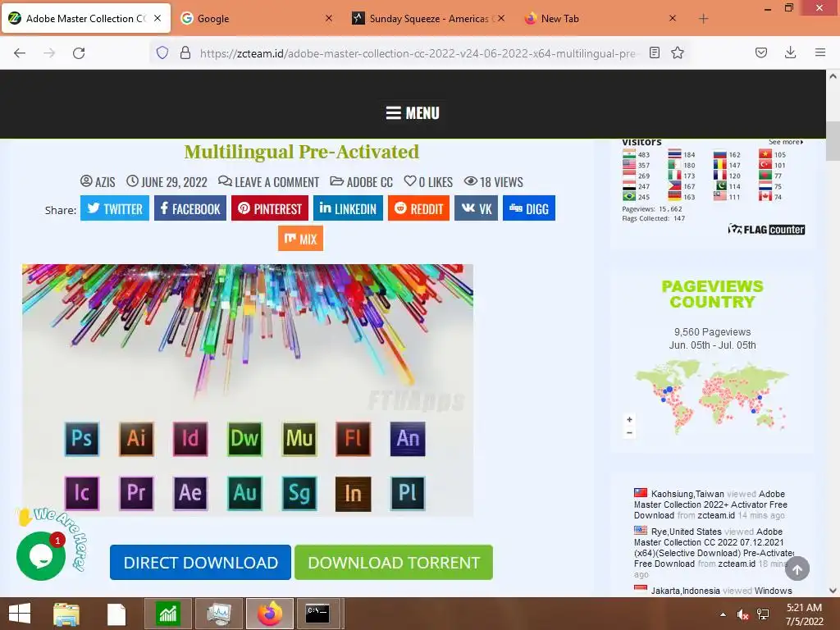Viewport: 840px width, 630px height.
Task: Close the Google tab
Action: [329, 18]
